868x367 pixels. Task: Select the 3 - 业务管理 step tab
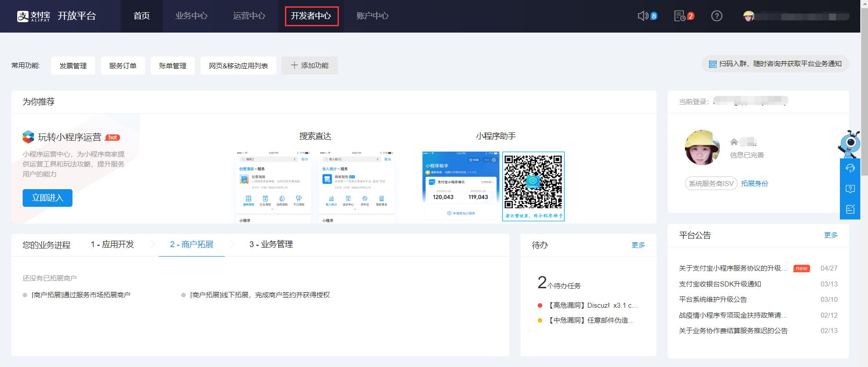271,244
